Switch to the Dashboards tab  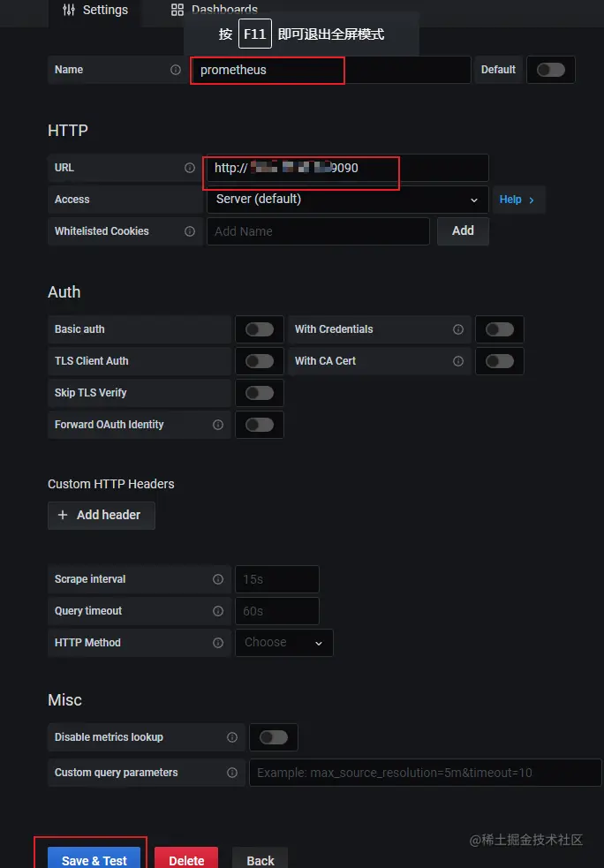215,10
